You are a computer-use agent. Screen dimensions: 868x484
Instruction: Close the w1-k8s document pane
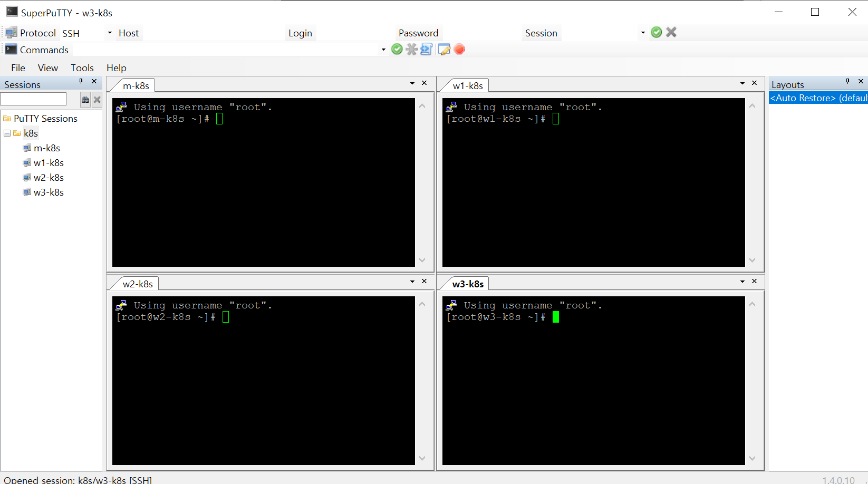tap(755, 83)
